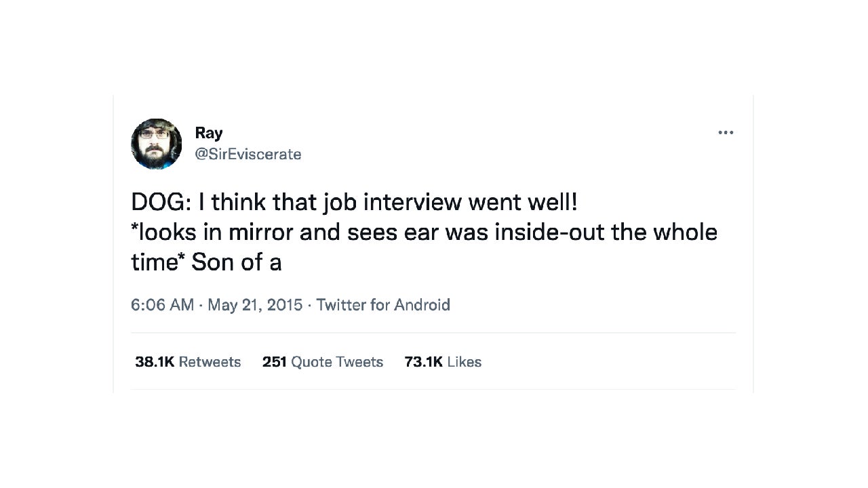868x488 pixels.
Task: Open the tweet options ellipsis menu
Action: pyautogui.click(x=726, y=133)
